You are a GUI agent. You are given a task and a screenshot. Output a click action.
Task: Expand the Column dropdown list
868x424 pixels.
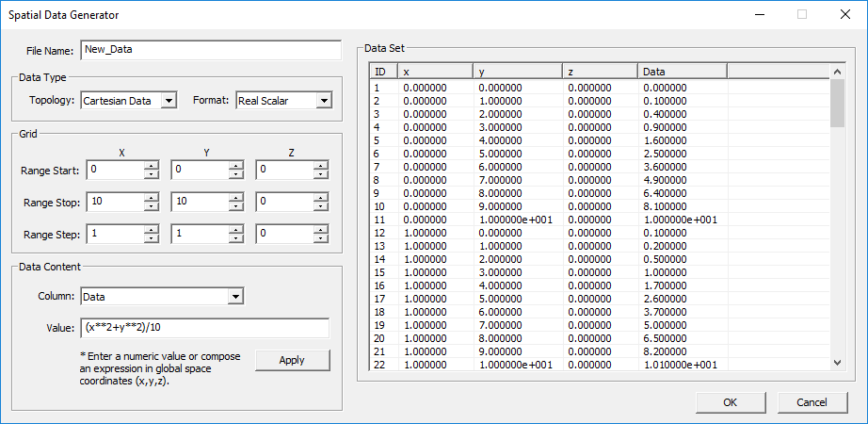pyautogui.click(x=235, y=297)
